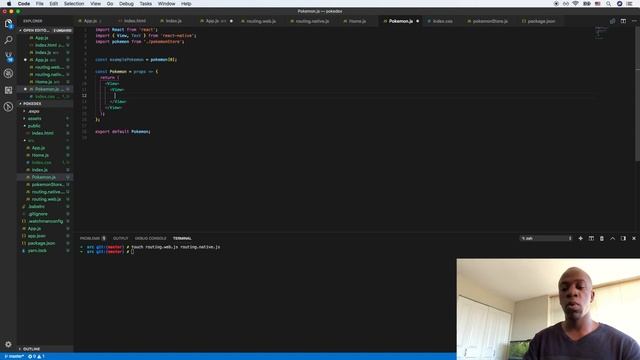The width and height of the screenshot is (640, 360).
Task: Open the Search view in activity bar
Action: coord(8,40)
